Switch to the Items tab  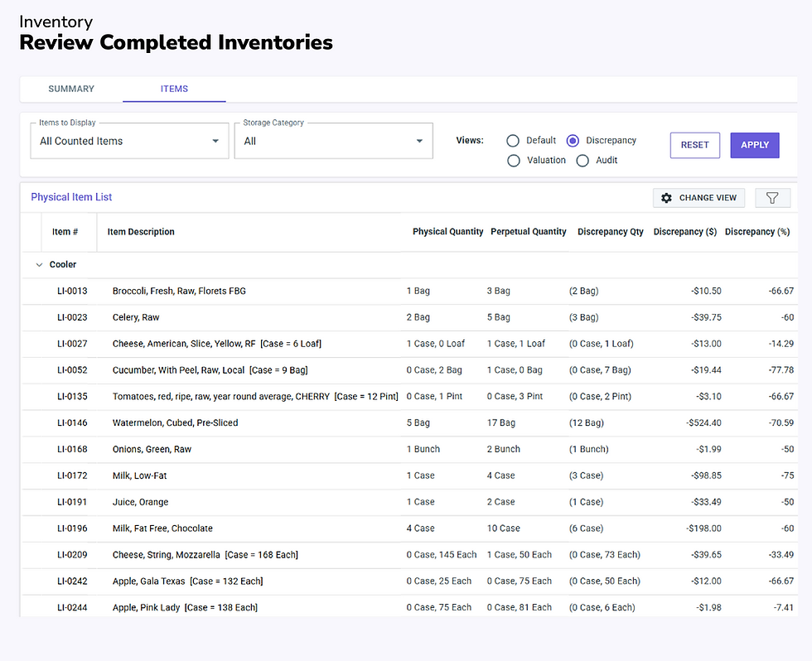(174, 89)
